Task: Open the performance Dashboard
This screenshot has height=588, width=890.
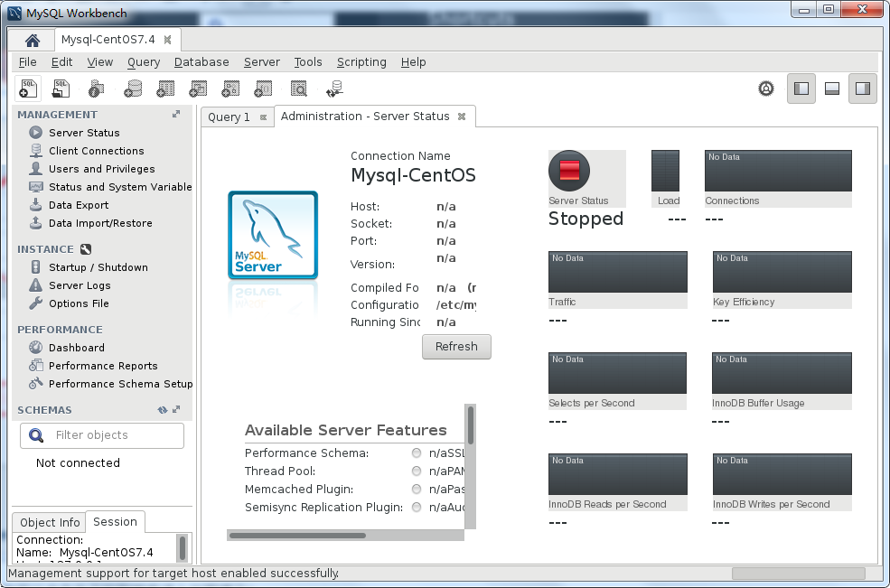Action: click(66, 348)
